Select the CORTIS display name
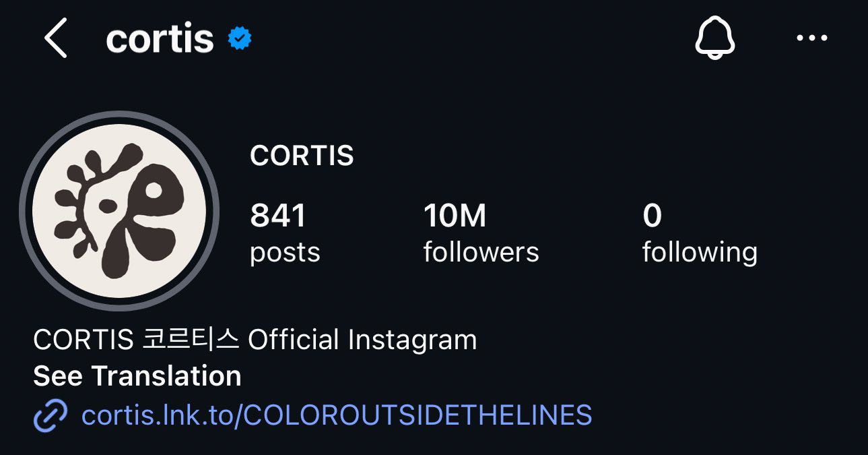 click(302, 156)
